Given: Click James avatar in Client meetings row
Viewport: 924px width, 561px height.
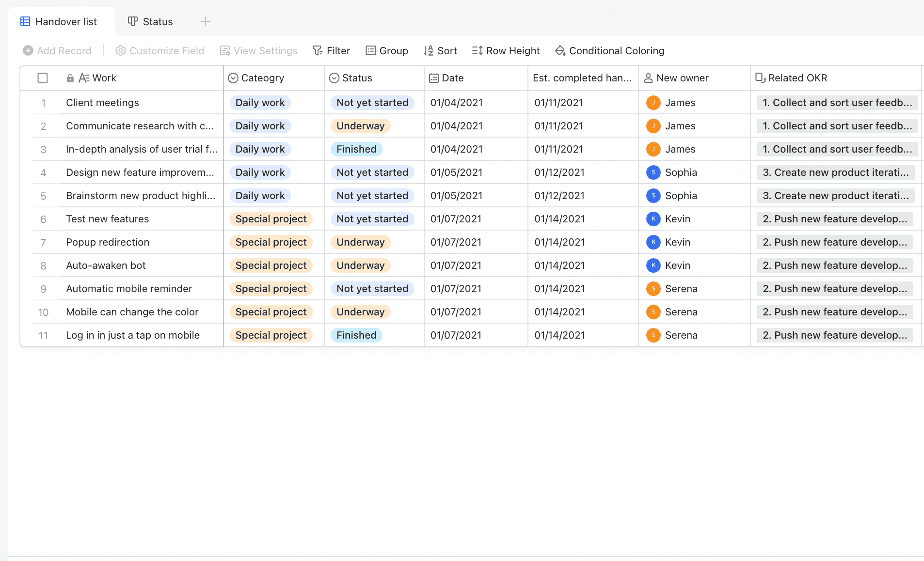Looking at the screenshot, I should point(653,103).
